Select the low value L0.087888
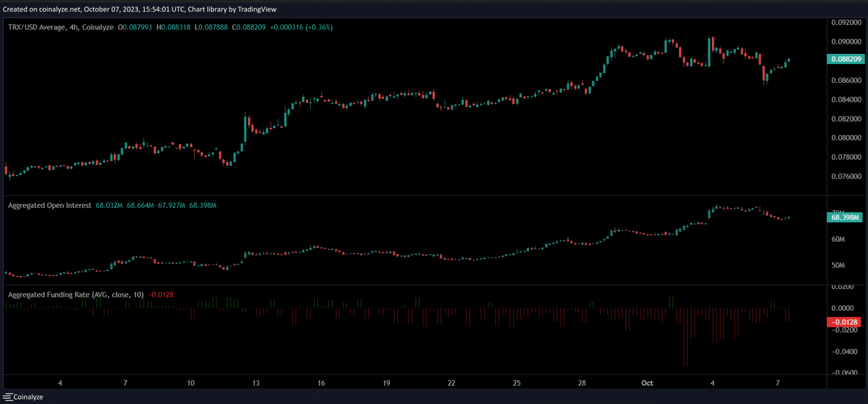The image size is (868, 404). pos(211,27)
